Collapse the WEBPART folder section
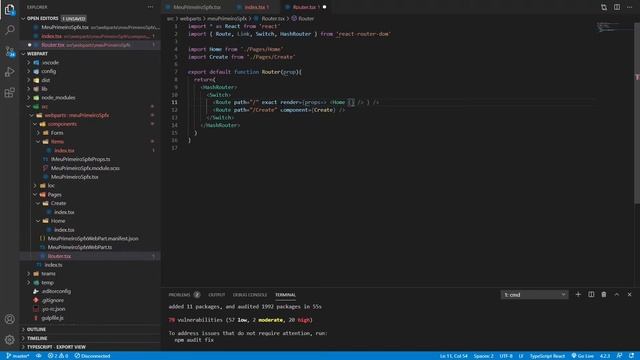Screen dimensions: 640x360 (x=23, y=53)
